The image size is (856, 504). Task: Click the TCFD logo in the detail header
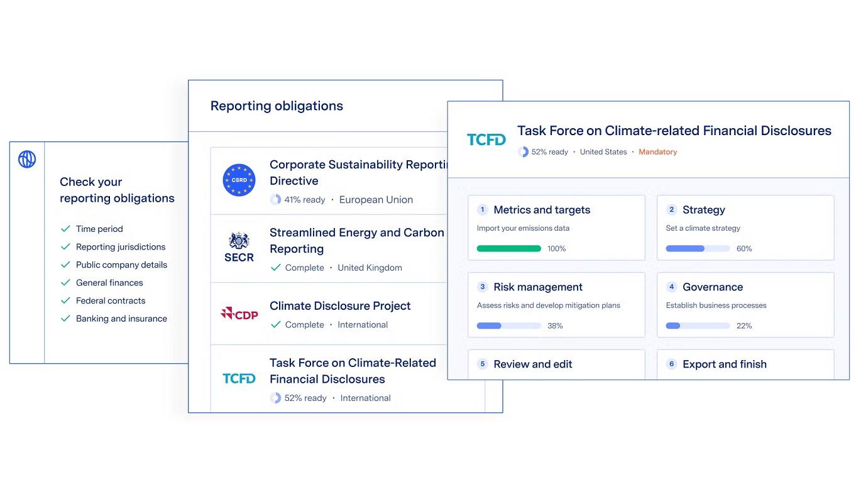tap(486, 140)
